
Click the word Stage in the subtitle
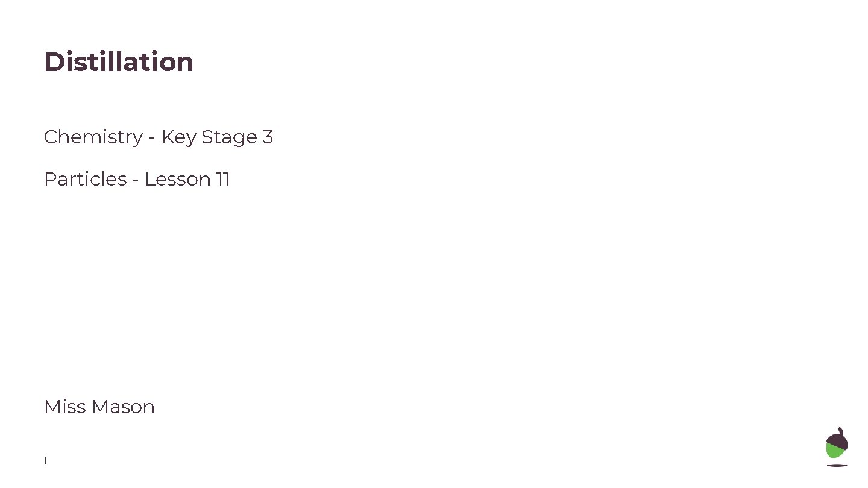[229, 137]
